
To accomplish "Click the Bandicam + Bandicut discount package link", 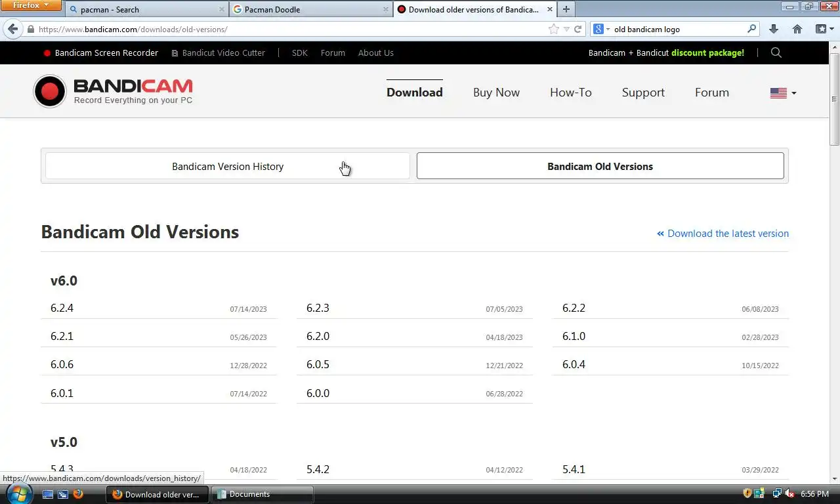I will click(666, 53).
